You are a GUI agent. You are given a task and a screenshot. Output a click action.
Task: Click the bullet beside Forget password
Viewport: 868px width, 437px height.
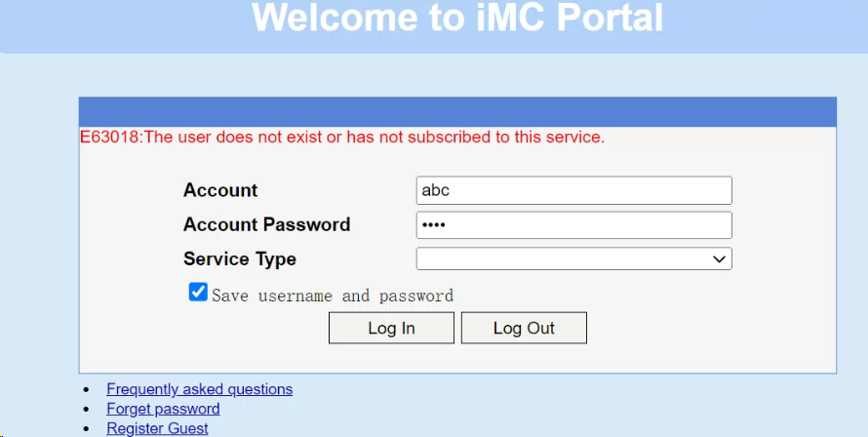(87, 410)
